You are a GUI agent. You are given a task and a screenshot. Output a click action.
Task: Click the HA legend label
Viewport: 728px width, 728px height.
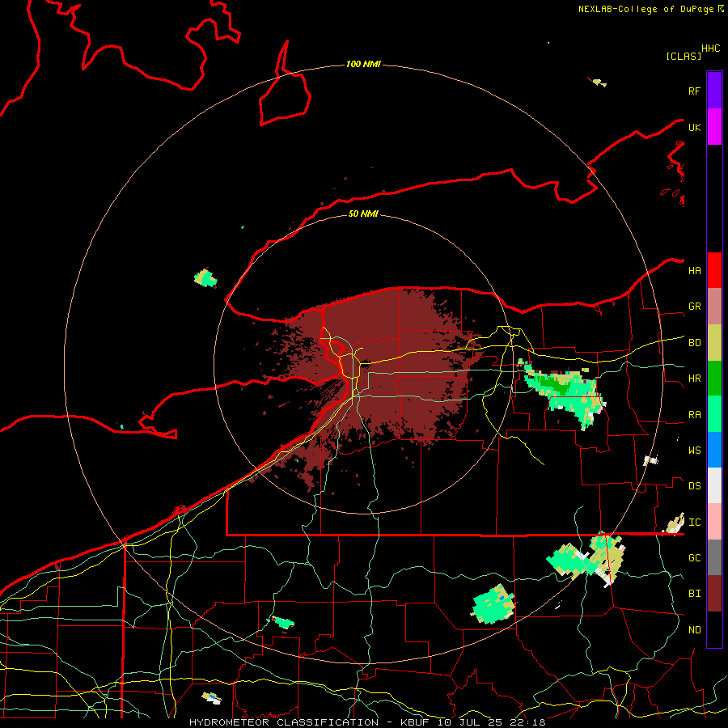click(694, 270)
